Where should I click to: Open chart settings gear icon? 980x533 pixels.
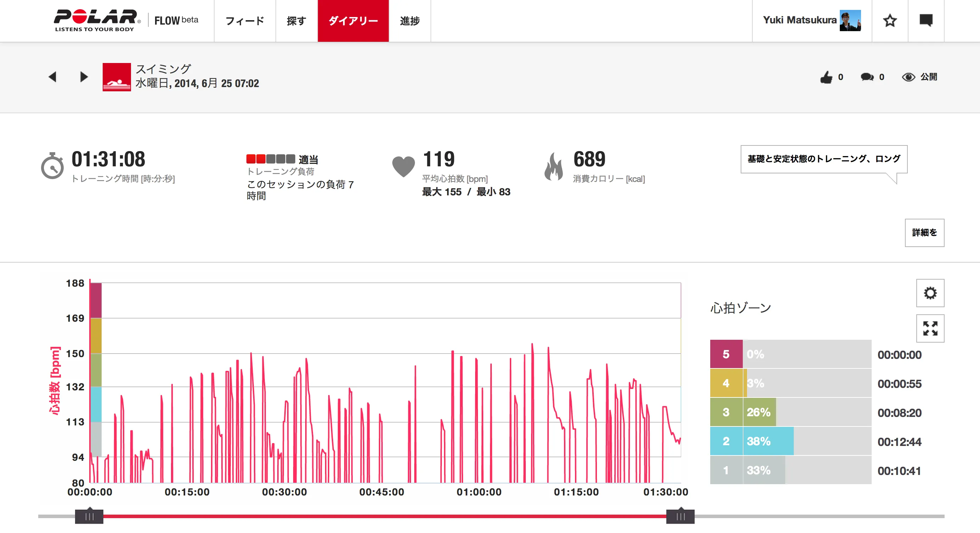(930, 293)
